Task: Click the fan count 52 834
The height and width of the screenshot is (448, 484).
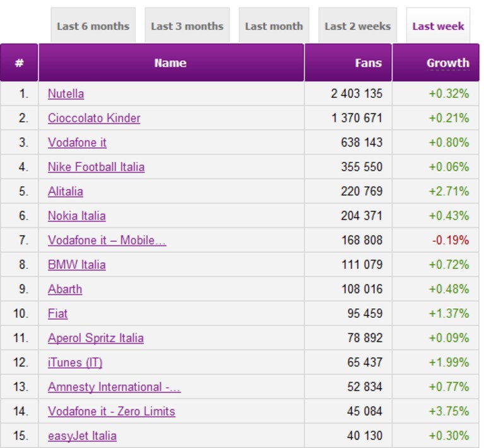Action: [365, 387]
